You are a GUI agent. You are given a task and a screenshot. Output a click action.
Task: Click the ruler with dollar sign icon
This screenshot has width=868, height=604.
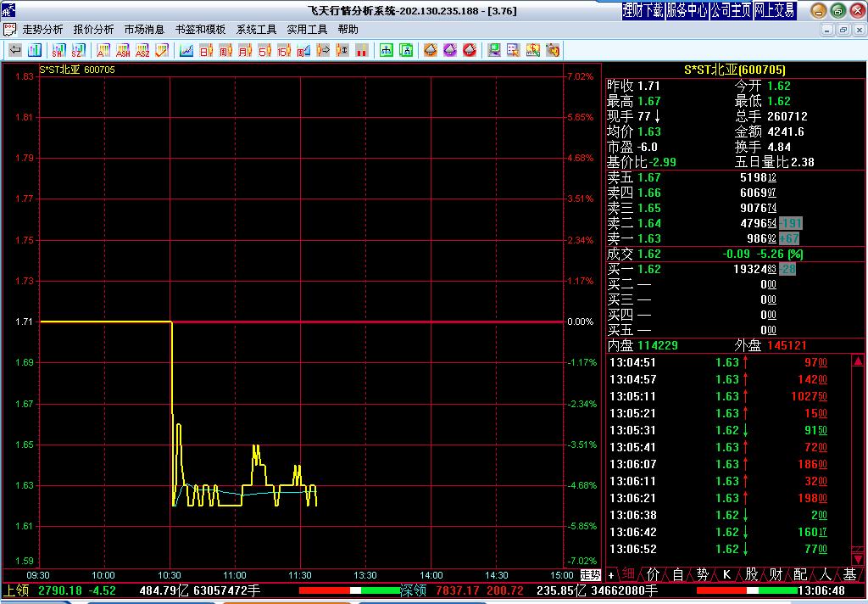pyautogui.click(x=533, y=50)
